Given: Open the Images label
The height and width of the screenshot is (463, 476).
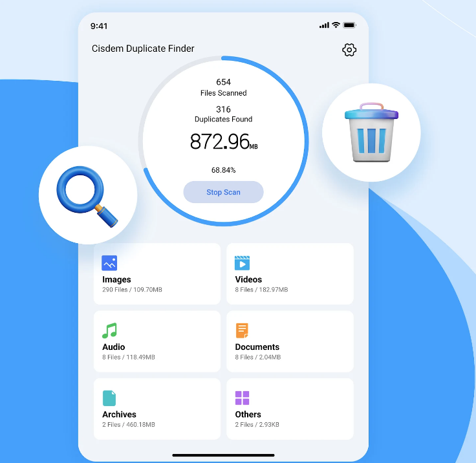Looking at the screenshot, I should [x=116, y=279].
